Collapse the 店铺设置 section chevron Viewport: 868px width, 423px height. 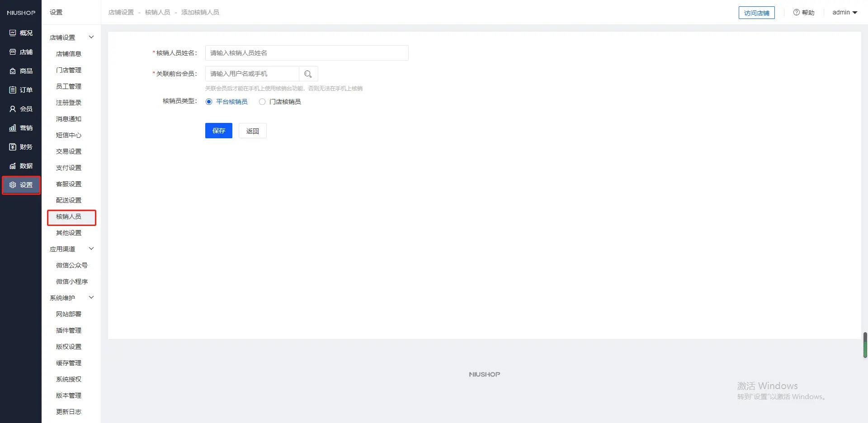91,37
